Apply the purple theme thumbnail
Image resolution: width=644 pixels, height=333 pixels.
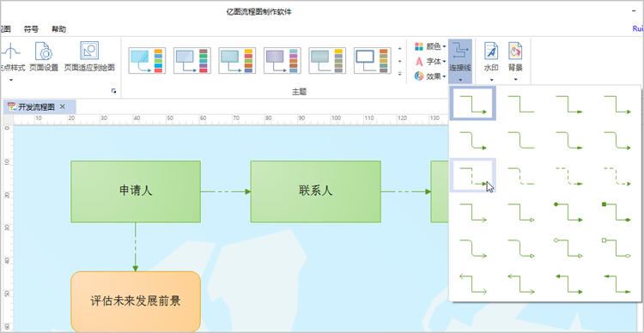tap(283, 60)
